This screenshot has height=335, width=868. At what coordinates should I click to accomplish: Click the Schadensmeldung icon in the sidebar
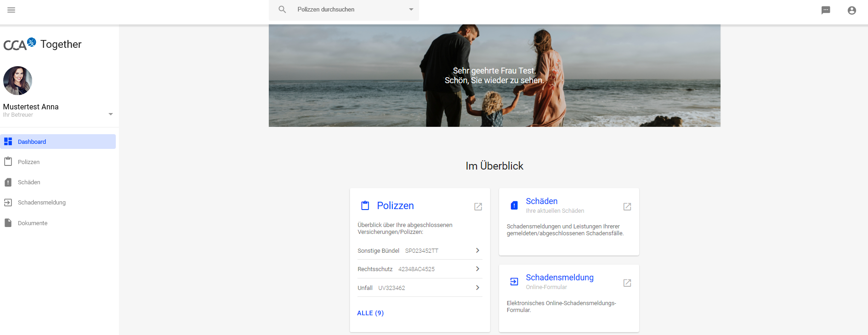pos(8,202)
